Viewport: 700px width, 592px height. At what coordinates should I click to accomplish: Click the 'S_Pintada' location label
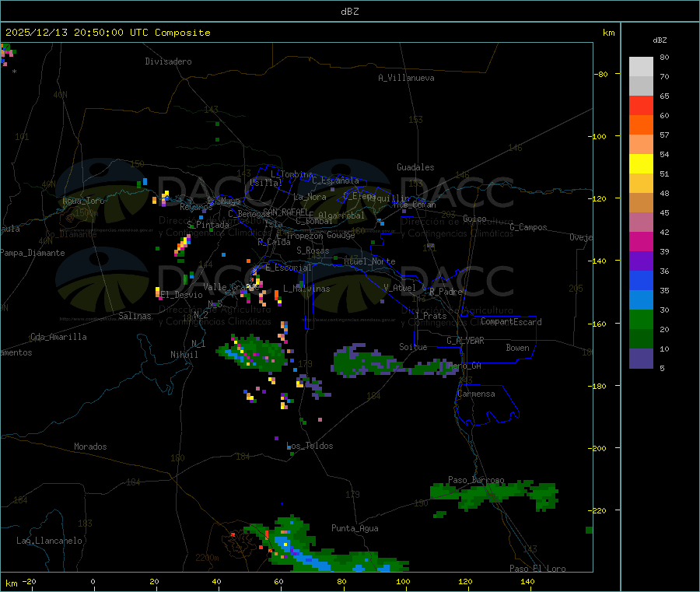(x=208, y=225)
